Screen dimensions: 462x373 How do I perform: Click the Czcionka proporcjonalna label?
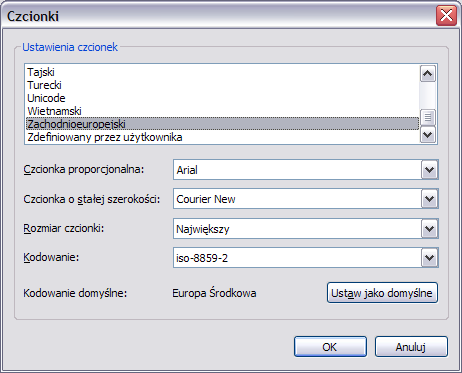(x=84, y=169)
